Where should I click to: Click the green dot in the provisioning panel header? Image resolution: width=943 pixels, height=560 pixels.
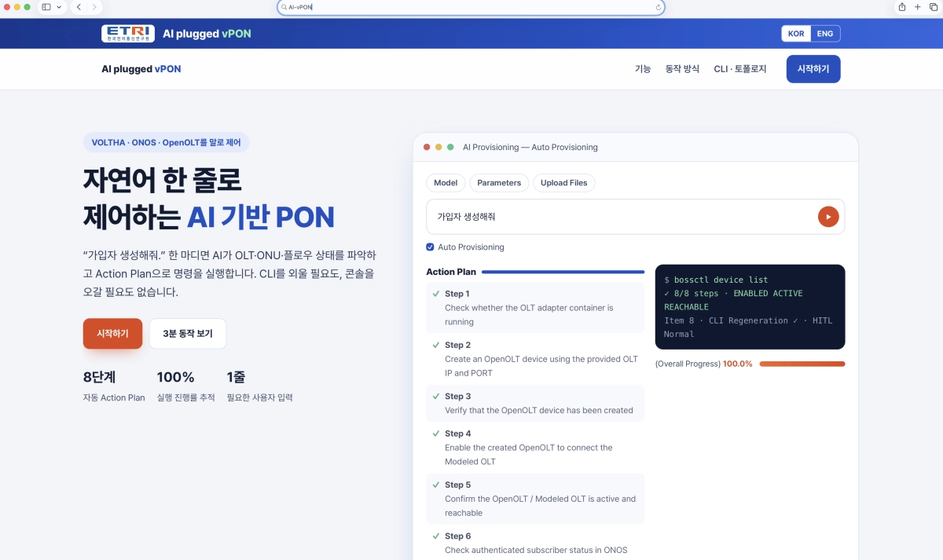point(450,147)
